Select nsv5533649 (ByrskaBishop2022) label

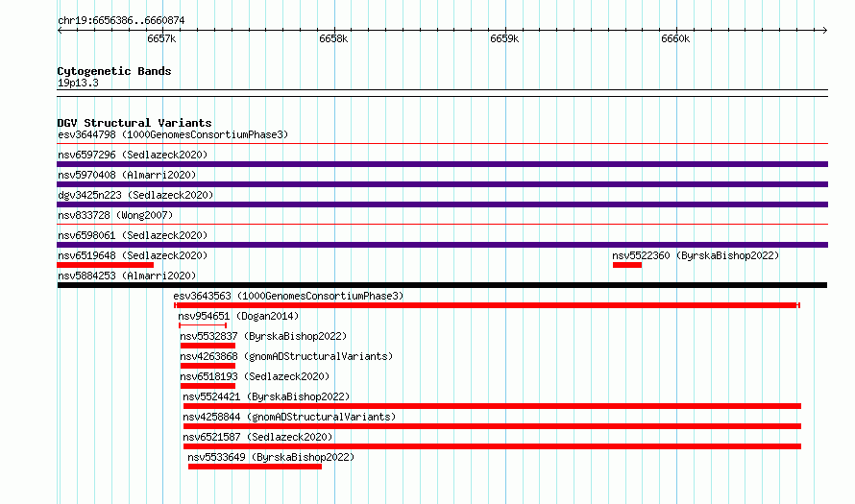click(271, 457)
